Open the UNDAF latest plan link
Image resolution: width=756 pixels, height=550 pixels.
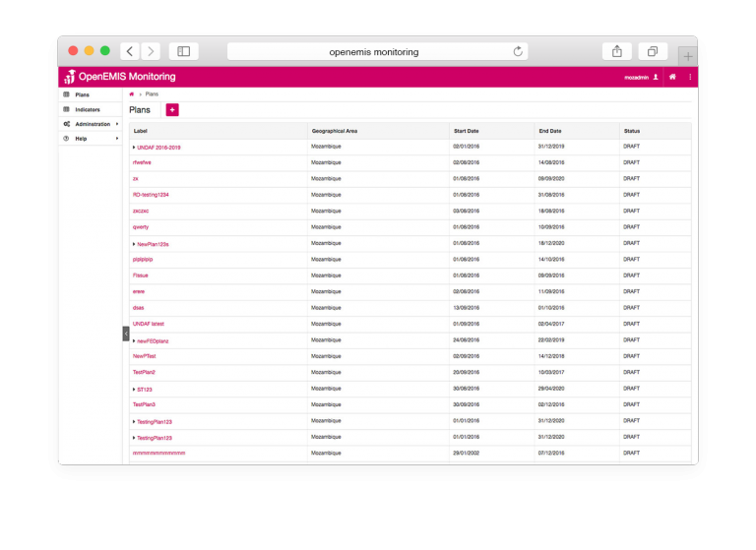click(x=149, y=324)
